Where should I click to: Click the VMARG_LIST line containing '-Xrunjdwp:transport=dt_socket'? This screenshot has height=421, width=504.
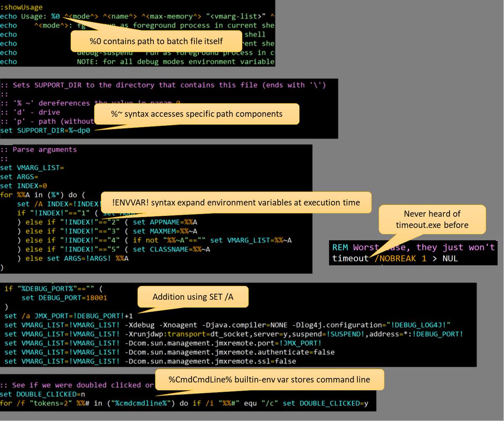pyautogui.click(x=234, y=334)
